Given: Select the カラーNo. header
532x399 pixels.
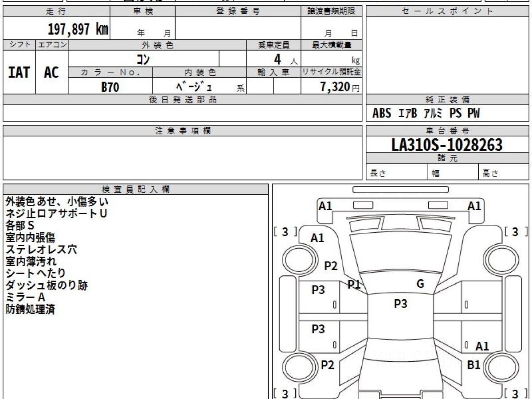Looking at the screenshot, I should pyautogui.click(x=110, y=72).
